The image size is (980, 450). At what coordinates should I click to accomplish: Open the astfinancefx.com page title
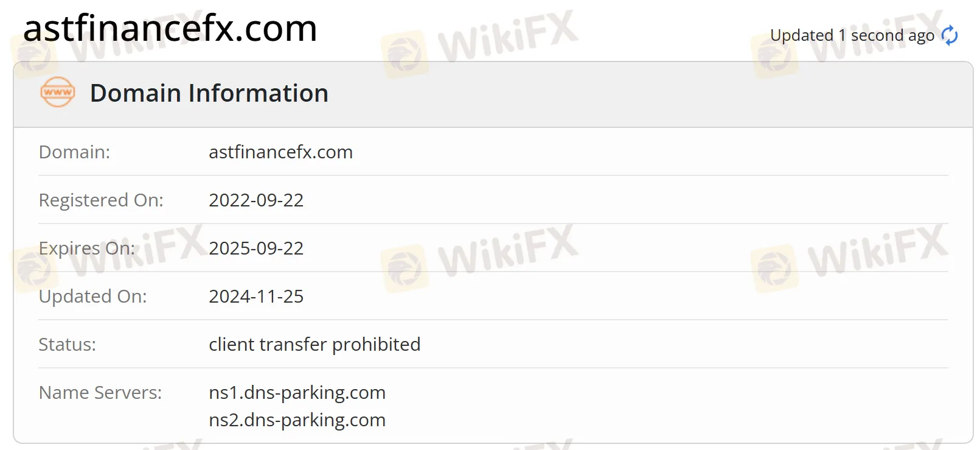point(169,29)
